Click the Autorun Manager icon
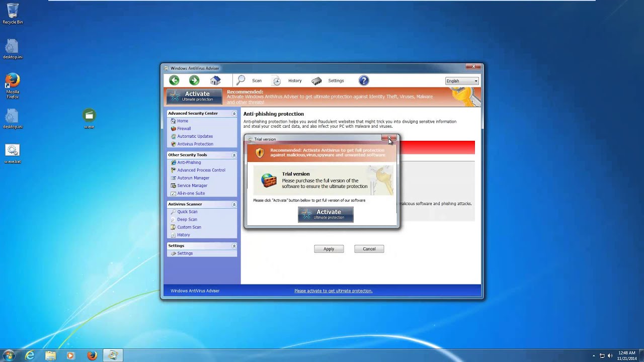Image resolution: width=644 pixels, height=362 pixels. [x=174, y=178]
